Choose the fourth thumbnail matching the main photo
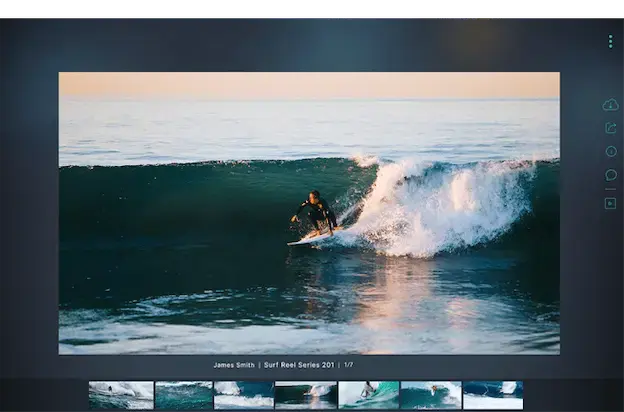Screen dimensions: 624x412 pos(306,395)
